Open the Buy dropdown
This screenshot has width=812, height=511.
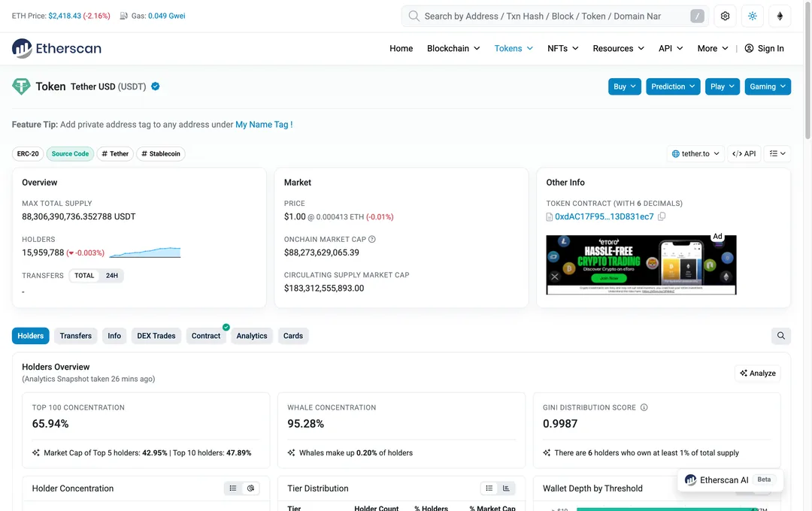625,86
